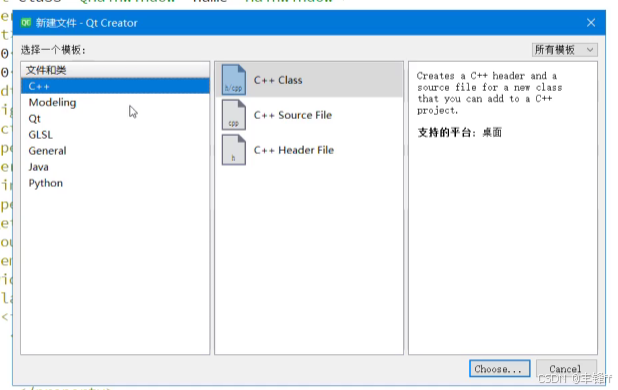Choose the C++ Class template label
Screen dimensions: 618x390
[278, 80]
